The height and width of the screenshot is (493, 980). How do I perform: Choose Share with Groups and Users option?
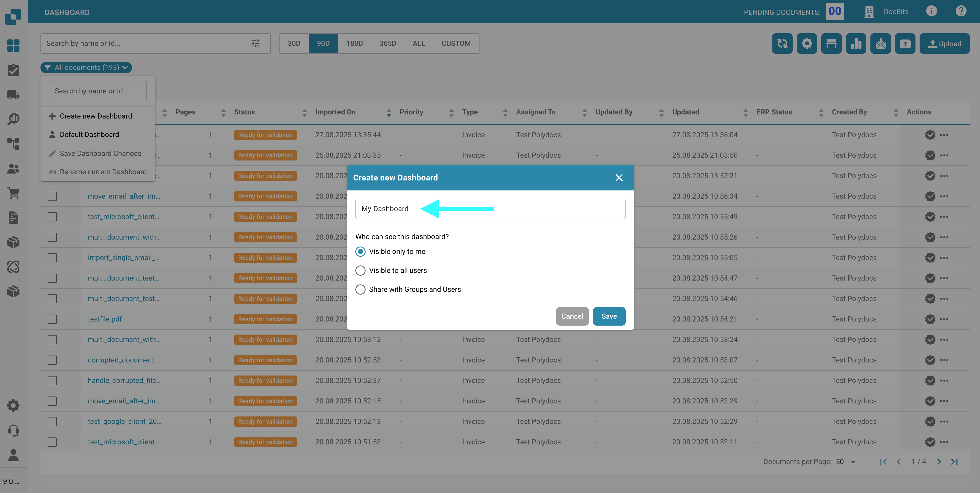(x=360, y=290)
